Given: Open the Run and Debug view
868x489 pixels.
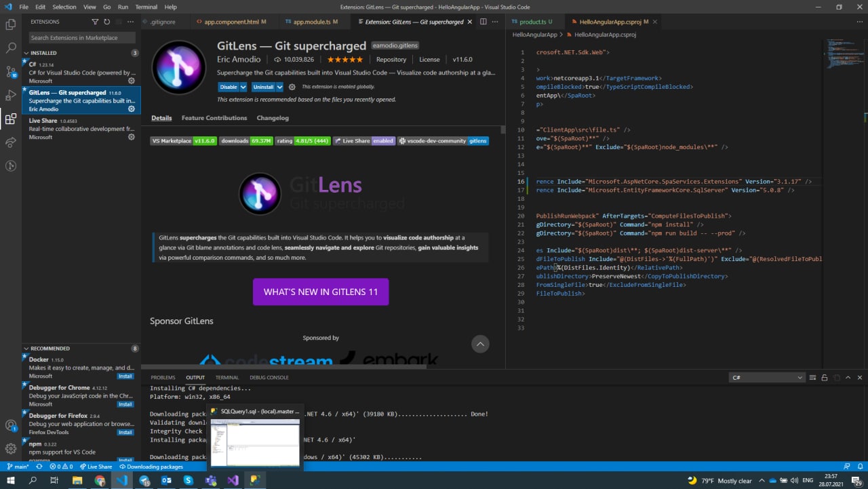Looking at the screenshot, I should [11, 96].
